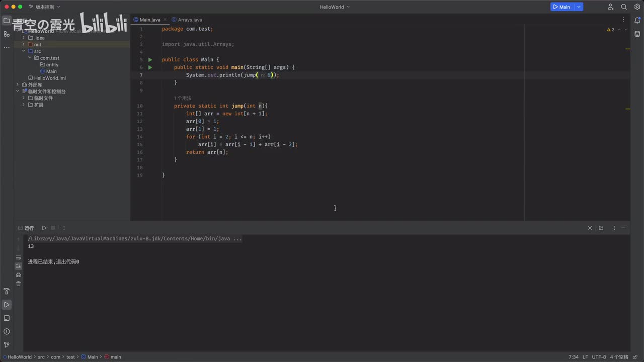Image resolution: width=644 pixels, height=362 pixels.
Task: Toggle the Run tool window icon
Action: [x=7, y=305]
